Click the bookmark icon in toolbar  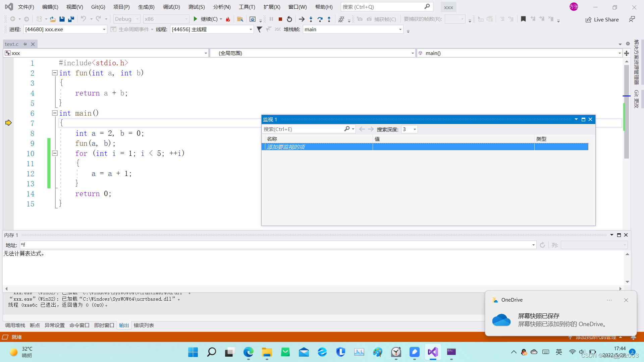click(523, 19)
